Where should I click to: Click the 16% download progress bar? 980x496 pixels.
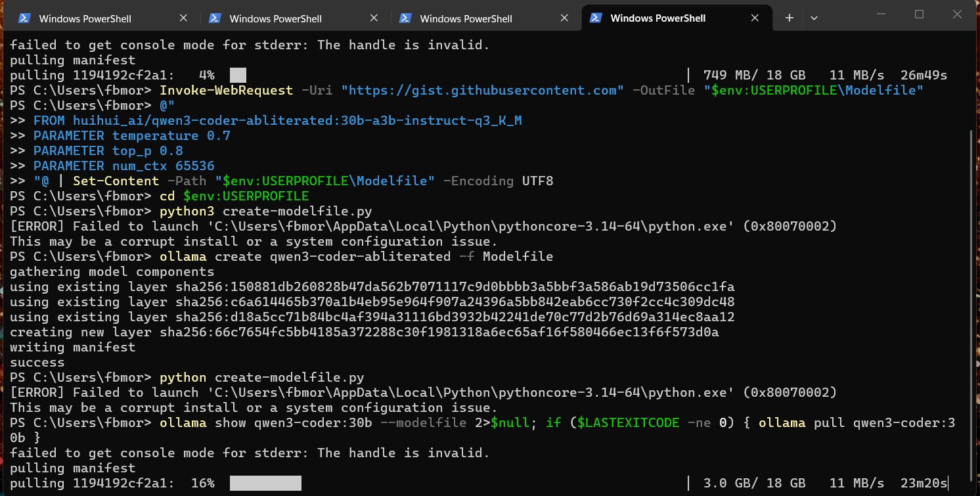point(265,484)
